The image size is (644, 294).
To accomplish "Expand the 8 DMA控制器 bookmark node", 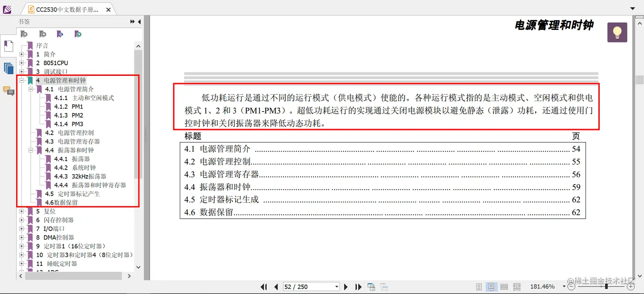I will coord(22,237).
